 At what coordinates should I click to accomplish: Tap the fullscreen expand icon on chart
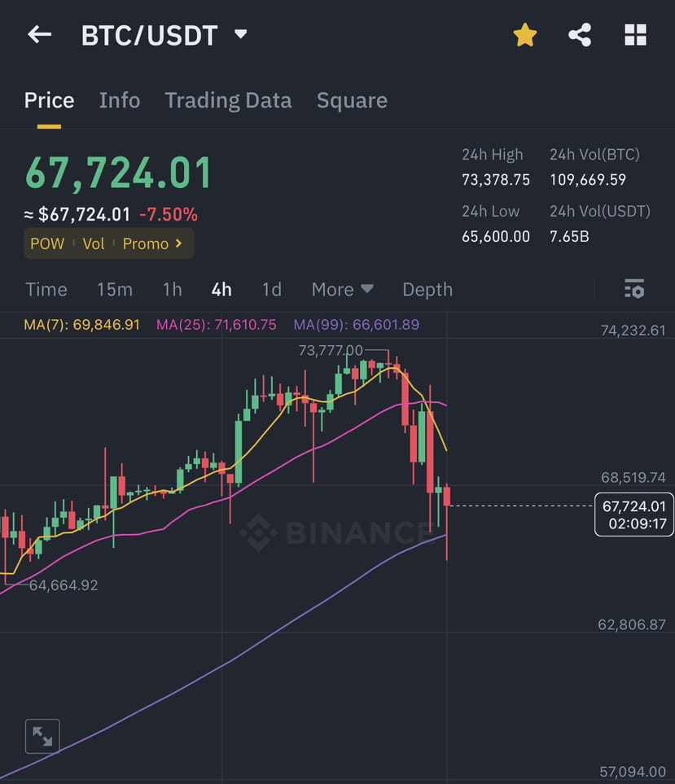pyautogui.click(x=42, y=735)
